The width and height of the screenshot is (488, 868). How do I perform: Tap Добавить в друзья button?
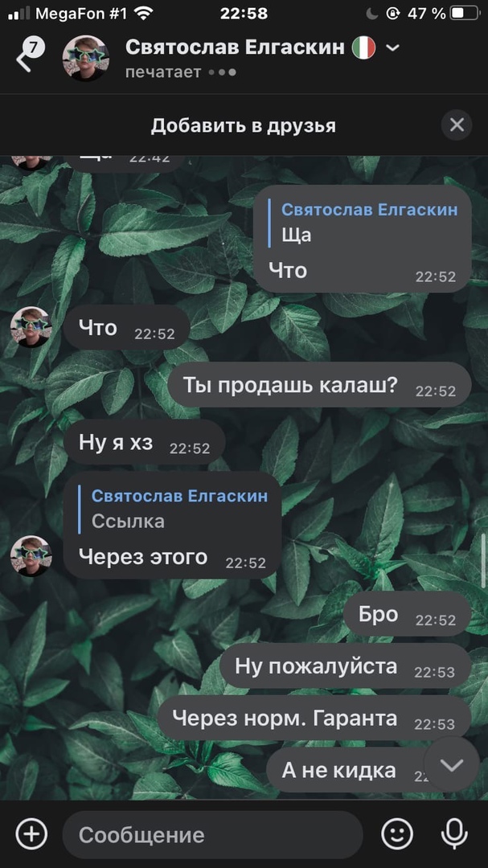243,125
